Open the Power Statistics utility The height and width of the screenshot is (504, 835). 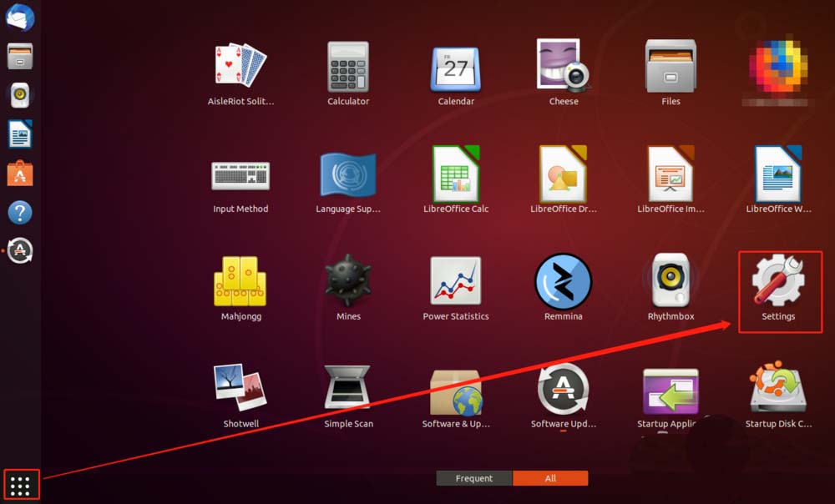455,284
